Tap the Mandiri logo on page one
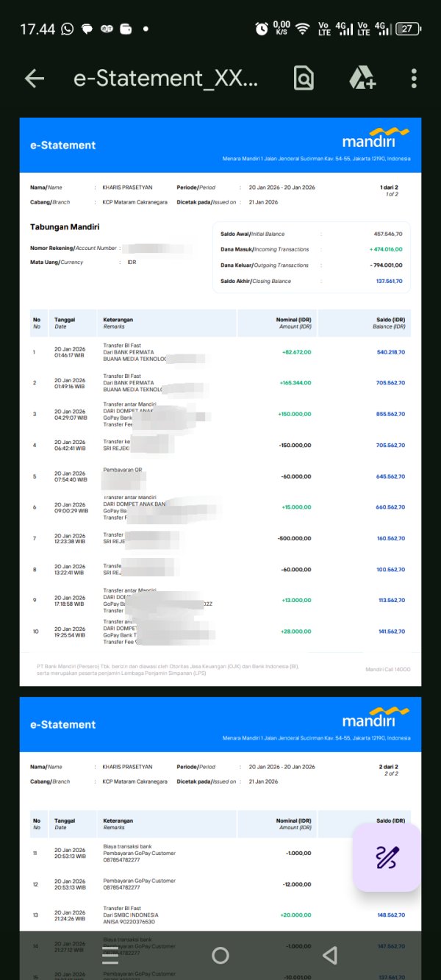The height and width of the screenshot is (980, 441). 376,138
